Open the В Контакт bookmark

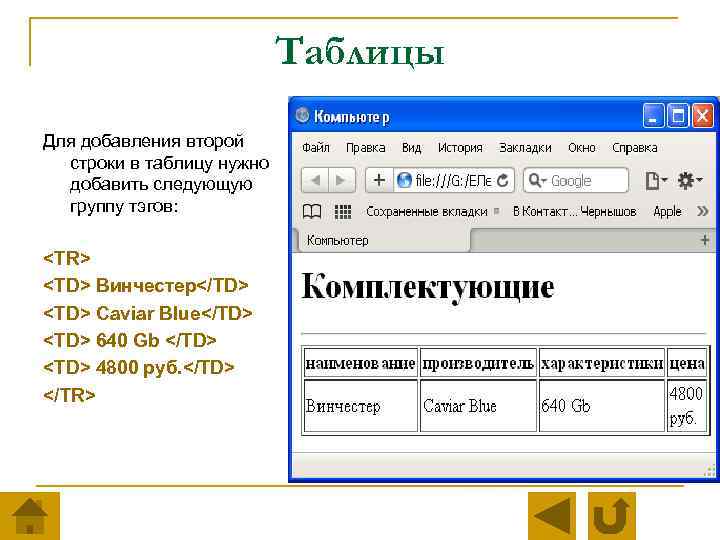[x=574, y=212]
